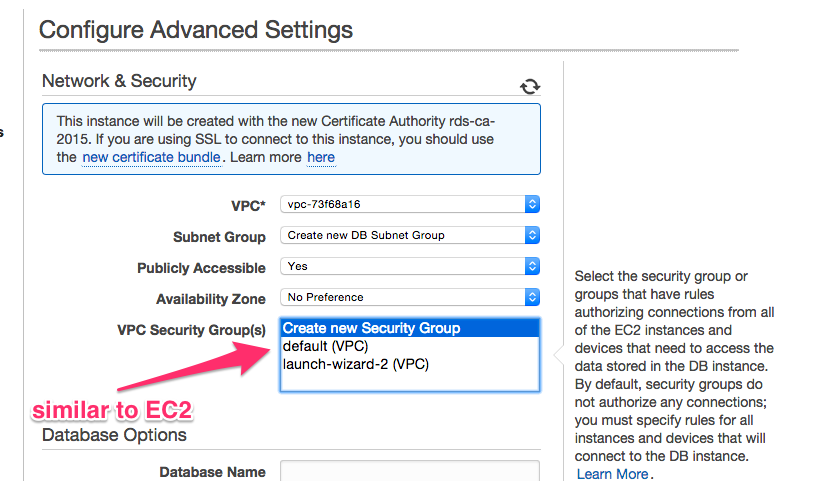Image resolution: width=823 pixels, height=481 pixels.
Task: Open the VPC dropdown showing vpc-73f68a16
Action: tap(410, 204)
